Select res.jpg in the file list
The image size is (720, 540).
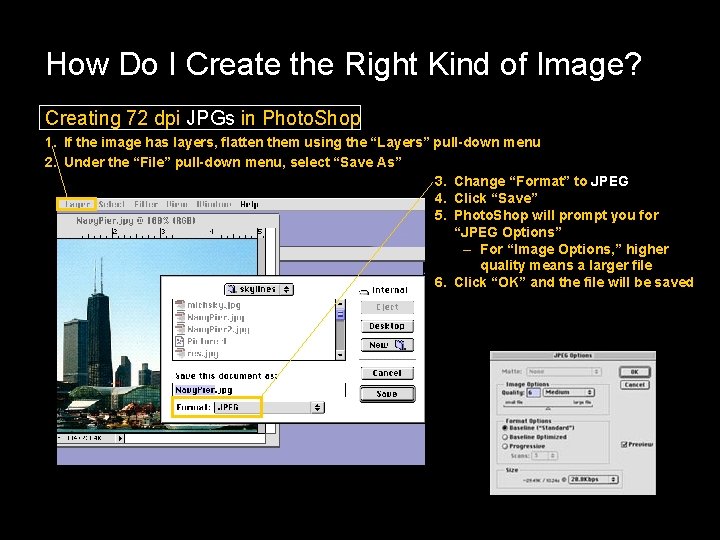pos(202,354)
